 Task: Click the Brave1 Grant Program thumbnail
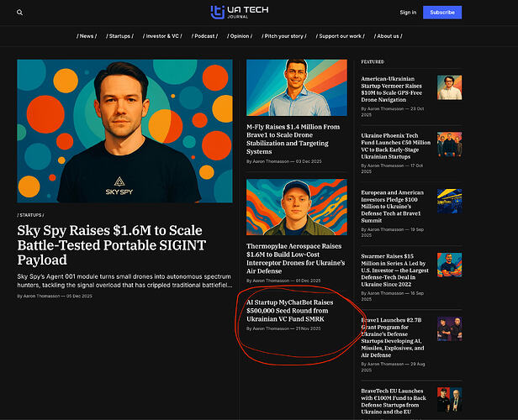pos(450,329)
